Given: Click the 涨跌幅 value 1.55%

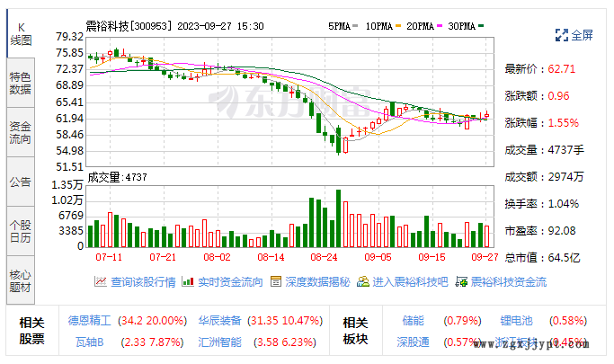Looking at the screenshot, I should [563, 123].
